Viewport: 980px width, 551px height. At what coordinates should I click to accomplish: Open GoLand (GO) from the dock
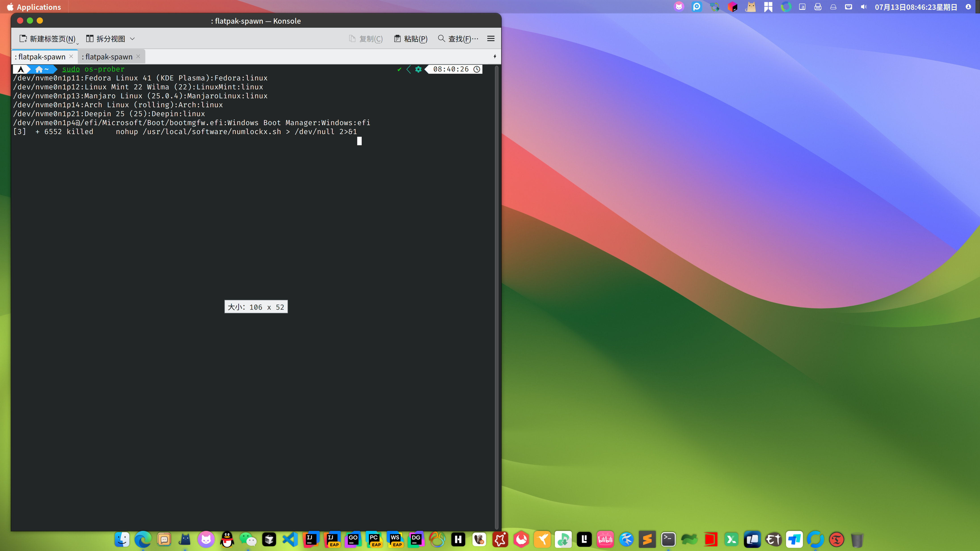click(353, 539)
